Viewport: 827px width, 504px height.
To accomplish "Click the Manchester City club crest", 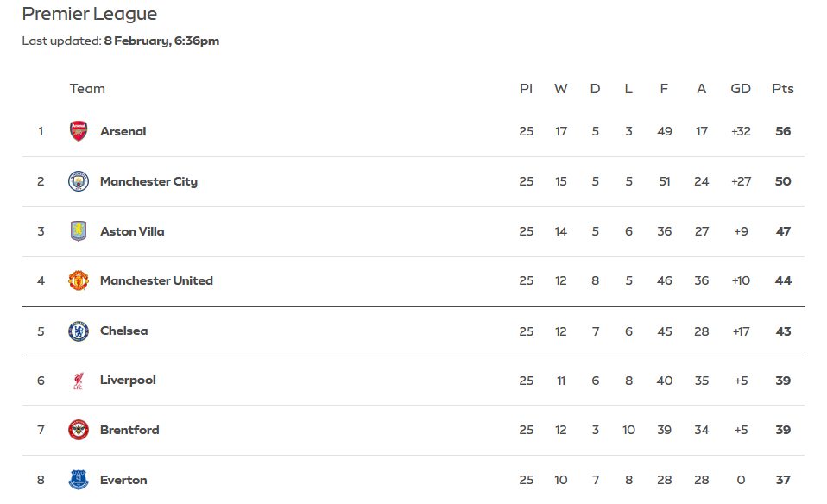I will click(x=79, y=181).
